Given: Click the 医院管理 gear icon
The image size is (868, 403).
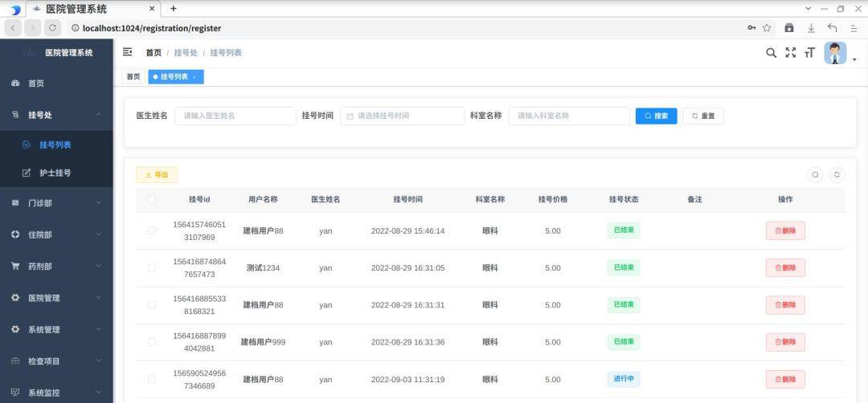Looking at the screenshot, I should [15, 297].
